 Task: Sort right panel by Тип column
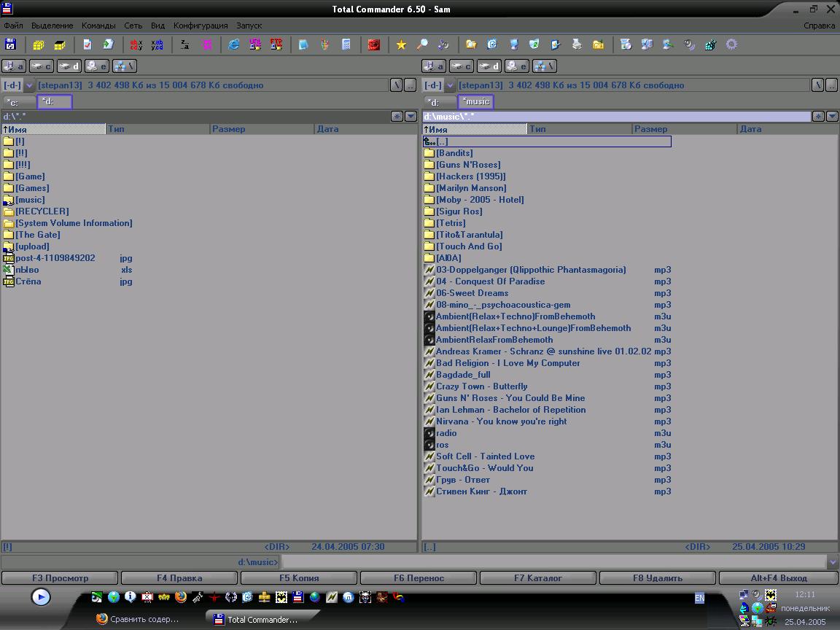580,128
